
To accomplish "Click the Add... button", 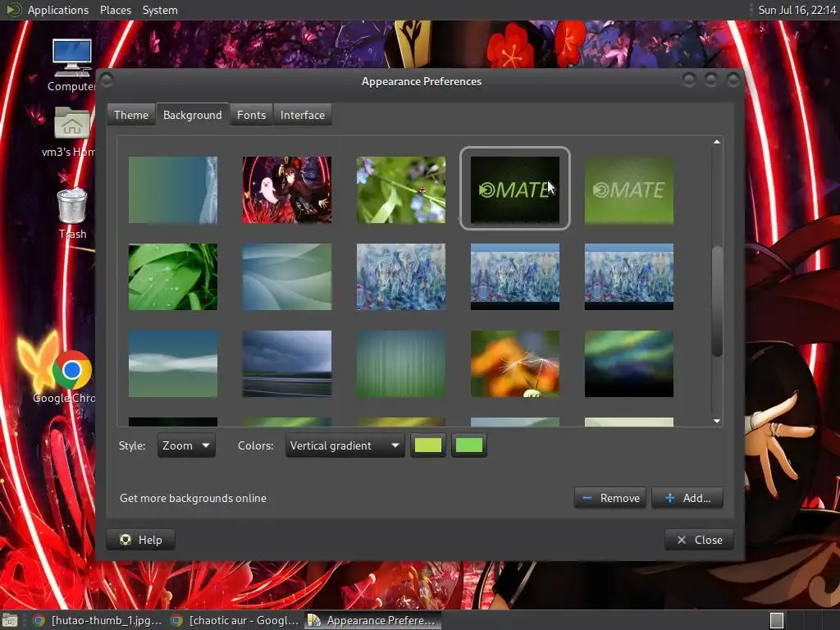I will (687, 498).
